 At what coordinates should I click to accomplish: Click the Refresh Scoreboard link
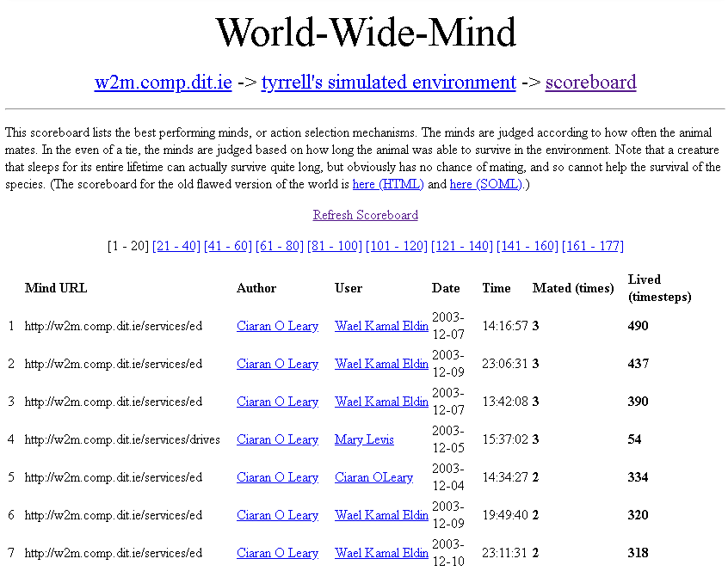click(x=365, y=215)
